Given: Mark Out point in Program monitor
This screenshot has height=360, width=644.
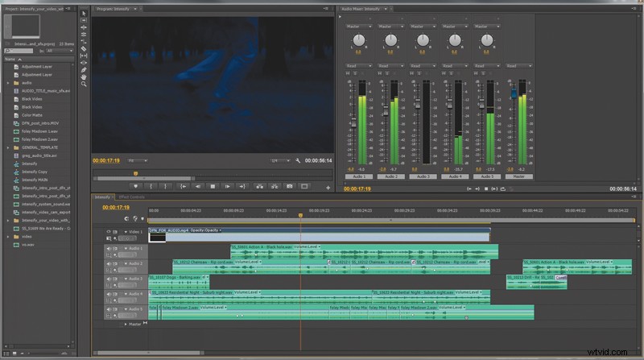Looking at the screenshot, I should tap(165, 187).
